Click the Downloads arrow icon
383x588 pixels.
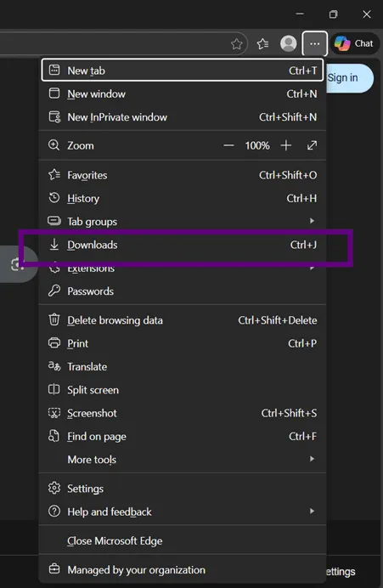(x=54, y=245)
